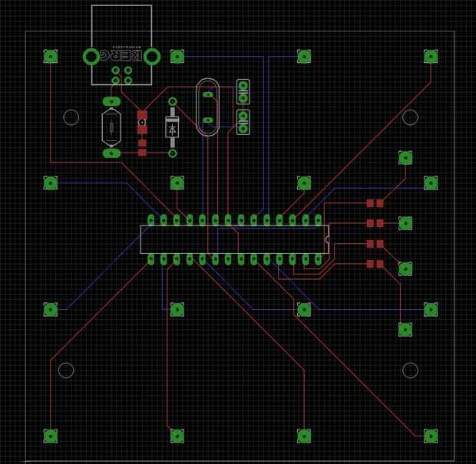
Task: Click the axial component's upper oval pad
Action: click(x=112, y=101)
